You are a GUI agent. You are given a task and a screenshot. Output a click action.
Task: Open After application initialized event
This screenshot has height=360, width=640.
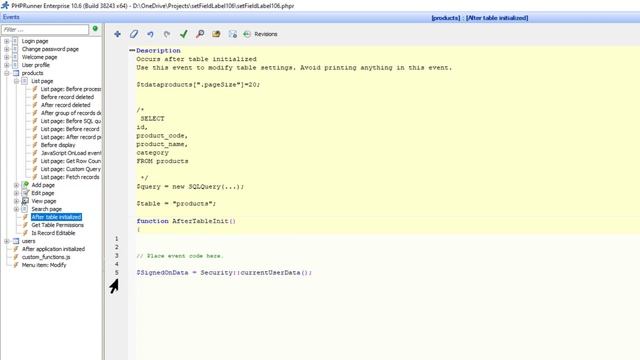coord(53,249)
